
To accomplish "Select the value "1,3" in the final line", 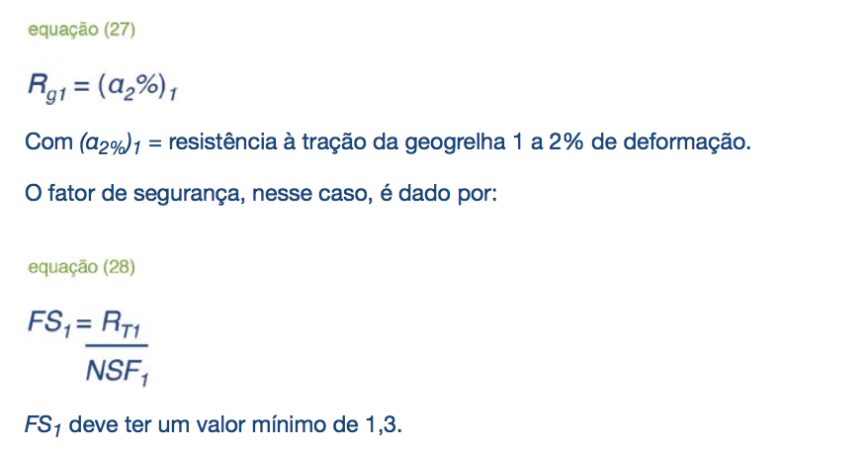I will (x=382, y=425).
